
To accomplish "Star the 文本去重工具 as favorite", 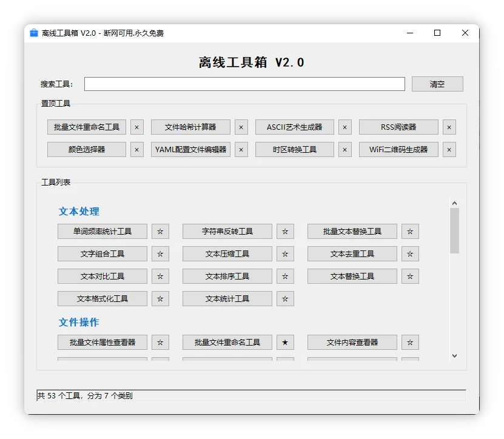I will point(410,254).
